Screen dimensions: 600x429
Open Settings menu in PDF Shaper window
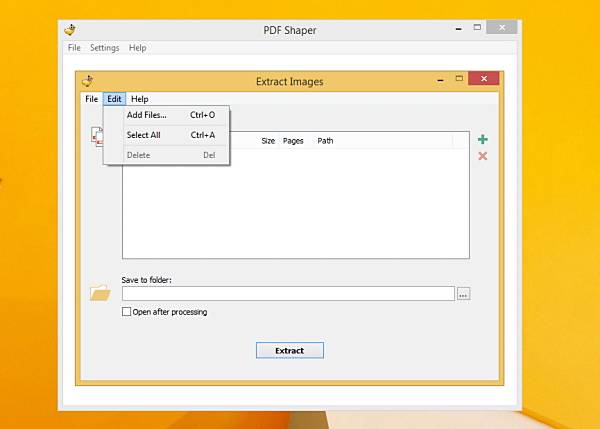coord(104,48)
